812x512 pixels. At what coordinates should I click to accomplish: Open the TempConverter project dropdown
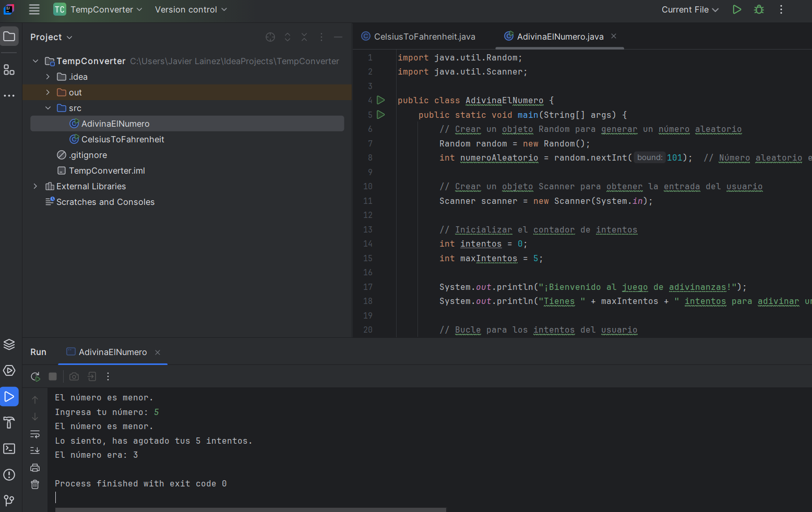point(98,9)
